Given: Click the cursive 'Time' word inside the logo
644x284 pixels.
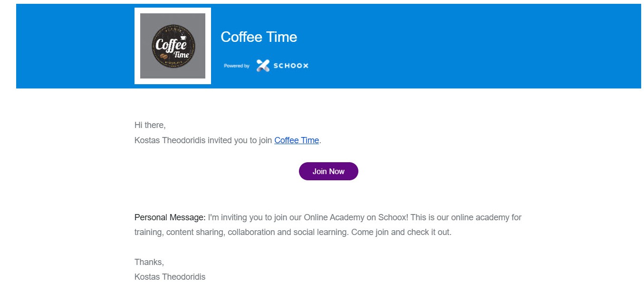Looking at the screenshot, I should click(x=182, y=55).
